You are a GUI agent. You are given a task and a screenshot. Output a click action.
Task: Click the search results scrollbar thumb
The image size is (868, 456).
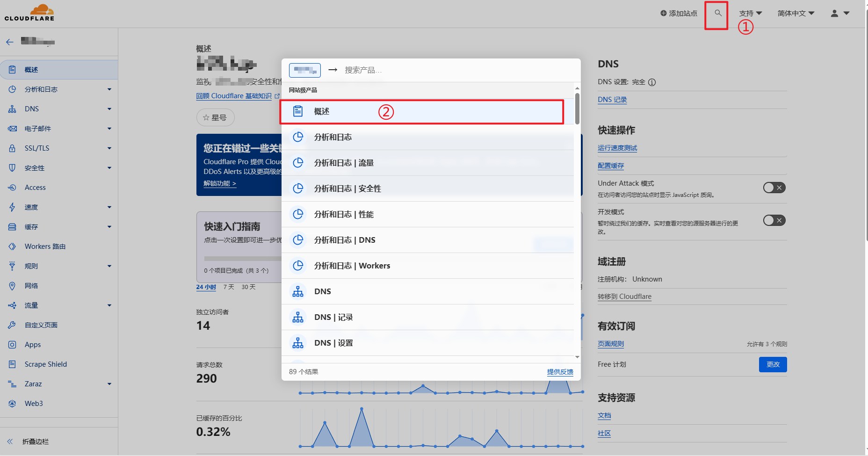577,109
